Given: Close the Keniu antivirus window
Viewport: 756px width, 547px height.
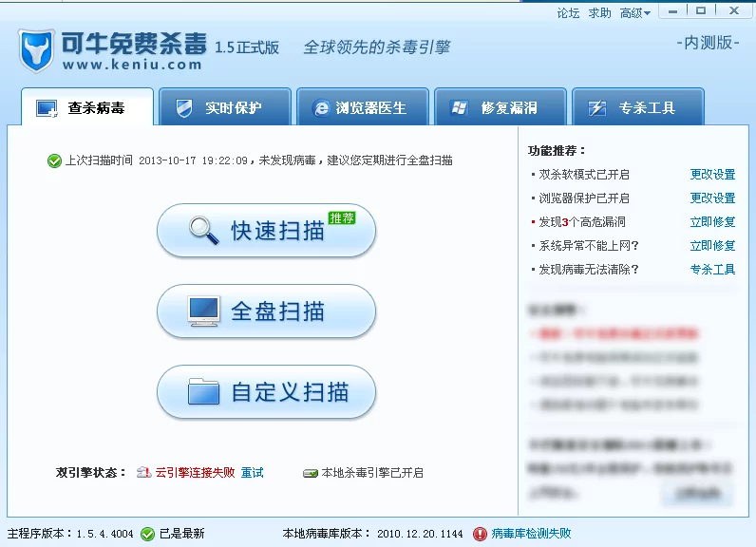Looking at the screenshot, I should pyautogui.click(x=734, y=10).
